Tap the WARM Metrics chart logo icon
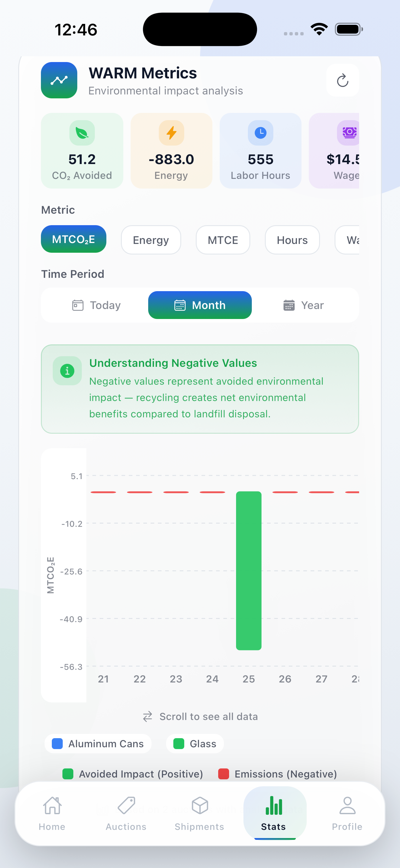Screen dimensions: 400x868 [x=59, y=80]
